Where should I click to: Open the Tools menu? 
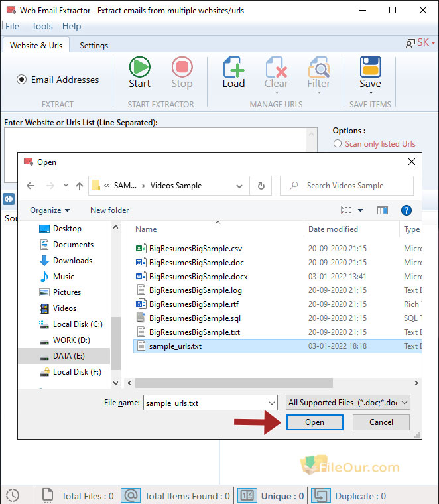coord(42,26)
